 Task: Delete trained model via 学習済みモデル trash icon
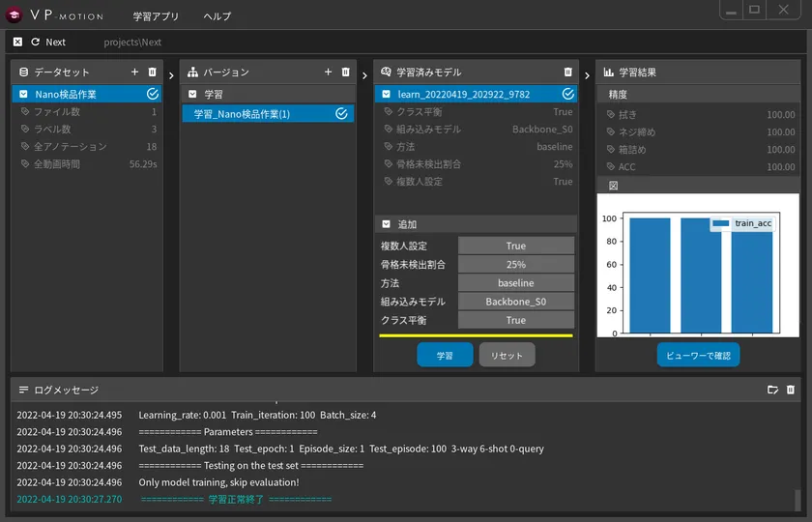point(568,72)
